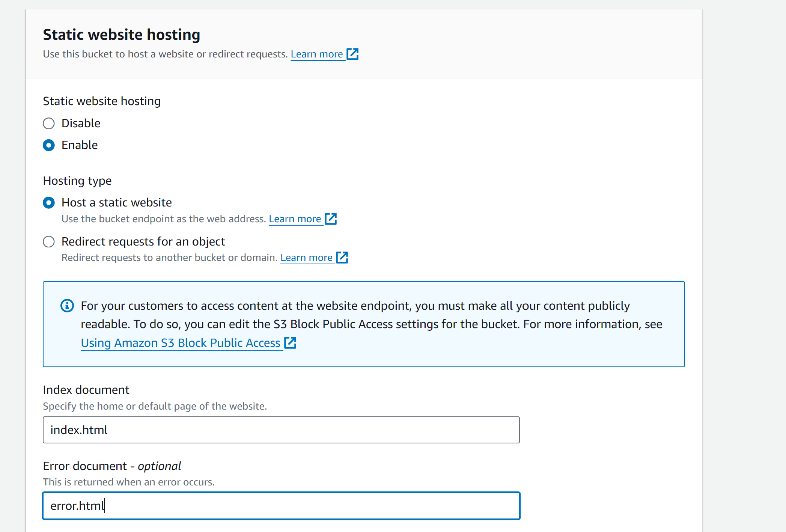
Task: Click the Error document - optional label
Action: (112, 466)
